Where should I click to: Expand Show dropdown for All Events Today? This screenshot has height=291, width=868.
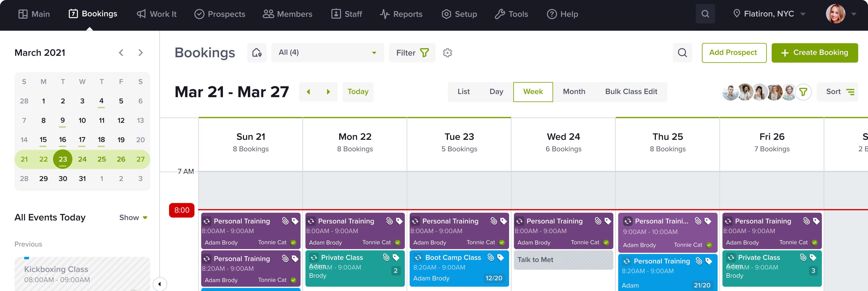point(133,217)
